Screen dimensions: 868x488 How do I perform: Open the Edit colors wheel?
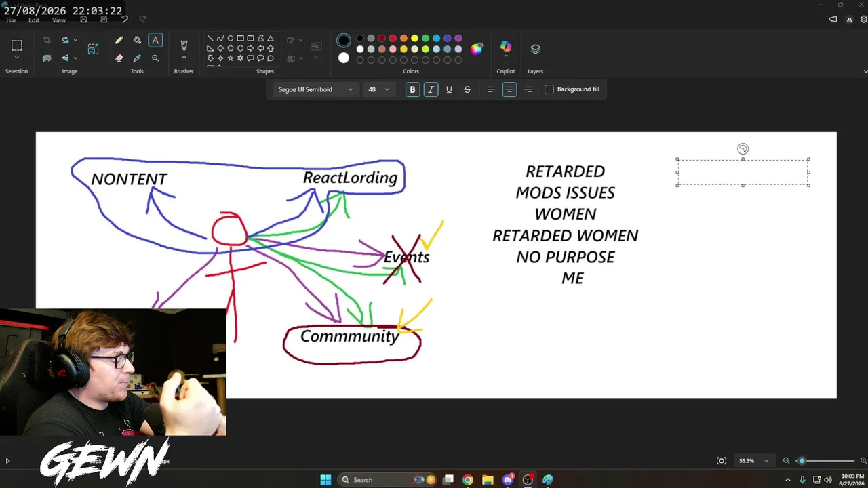tap(477, 49)
